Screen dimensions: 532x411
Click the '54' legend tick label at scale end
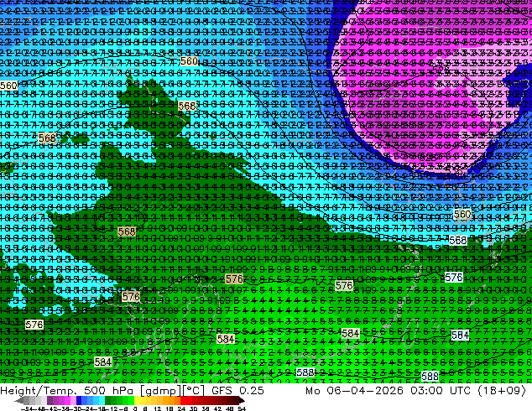[x=242, y=409]
